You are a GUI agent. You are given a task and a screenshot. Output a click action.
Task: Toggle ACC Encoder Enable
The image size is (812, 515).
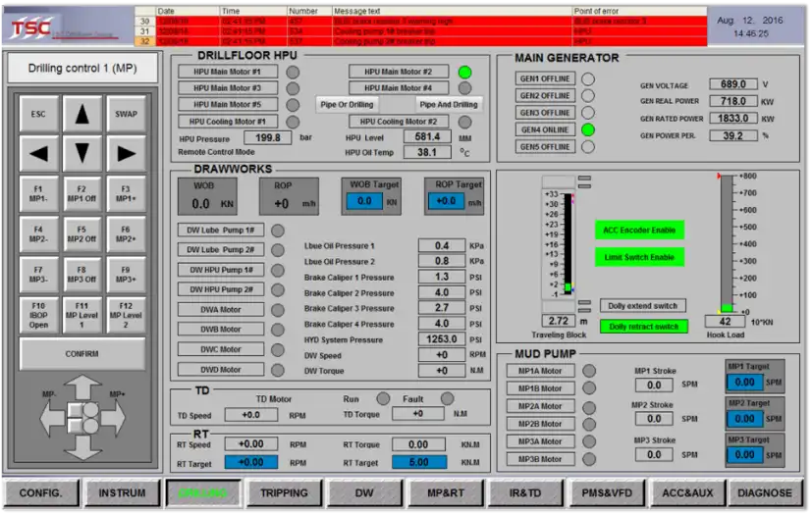click(x=639, y=231)
